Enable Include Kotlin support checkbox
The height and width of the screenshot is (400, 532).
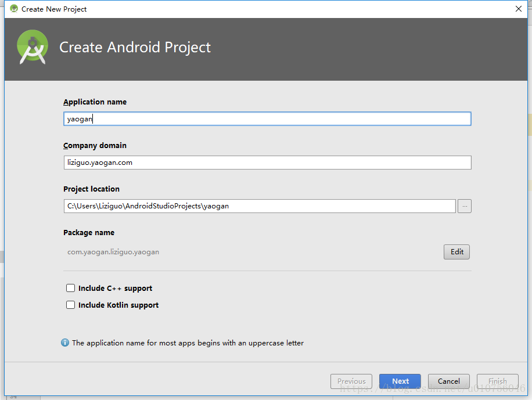coord(71,305)
